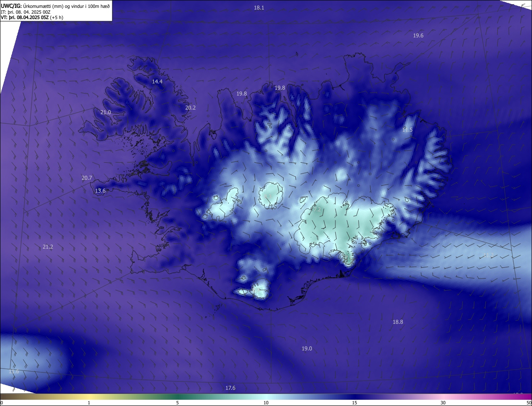The image size is (532, 406).
Task: Click the map title 'Úrkomumætti (mm) og vindur'
Action: pos(66,6)
